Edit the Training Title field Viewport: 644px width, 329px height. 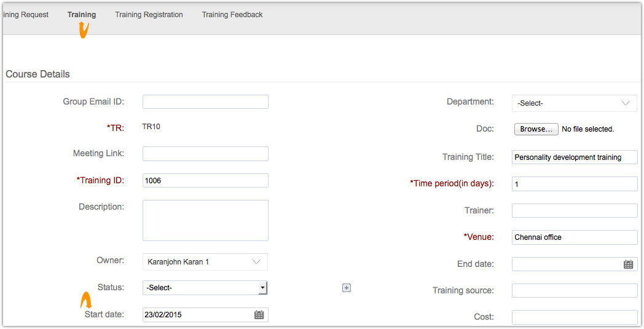574,157
